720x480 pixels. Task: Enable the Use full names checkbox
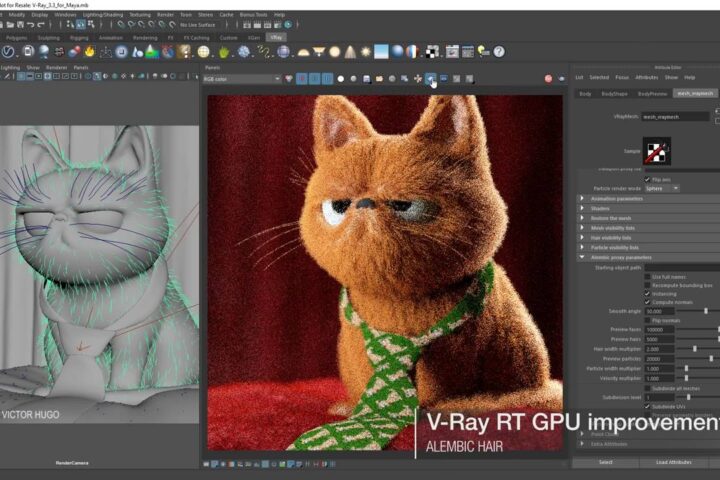(647, 277)
